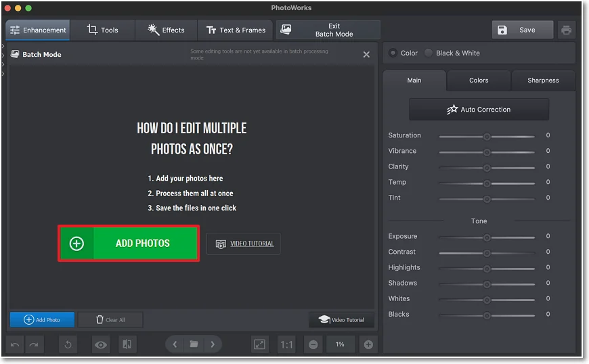Click the Contrast slider handle
Viewport: 589px width, 364px height.
point(487,253)
